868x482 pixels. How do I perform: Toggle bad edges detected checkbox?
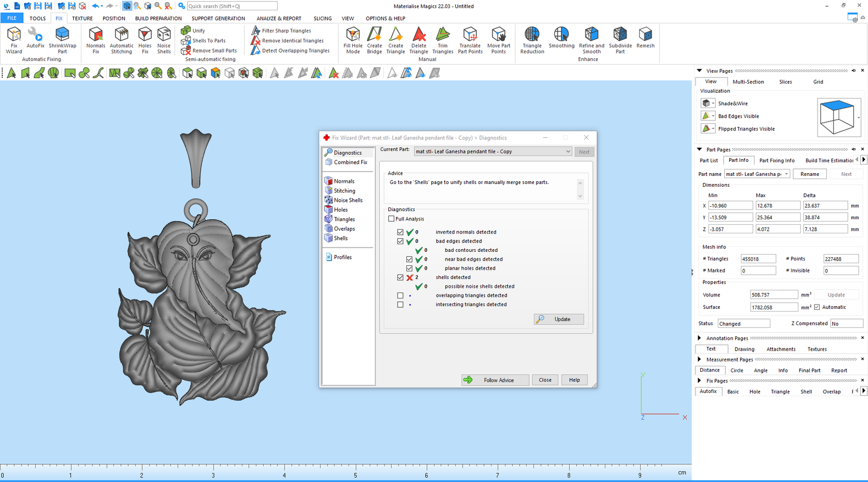[400, 241]
